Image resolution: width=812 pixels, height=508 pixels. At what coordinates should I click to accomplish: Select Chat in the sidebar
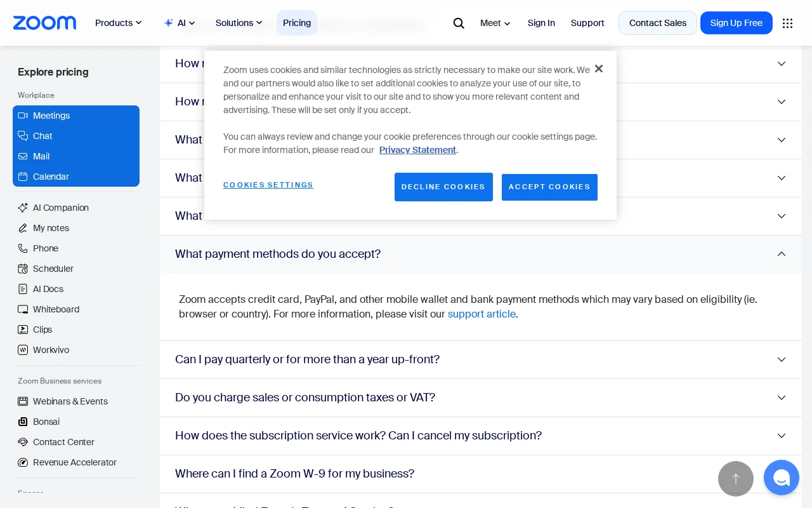tap(76, 136)
